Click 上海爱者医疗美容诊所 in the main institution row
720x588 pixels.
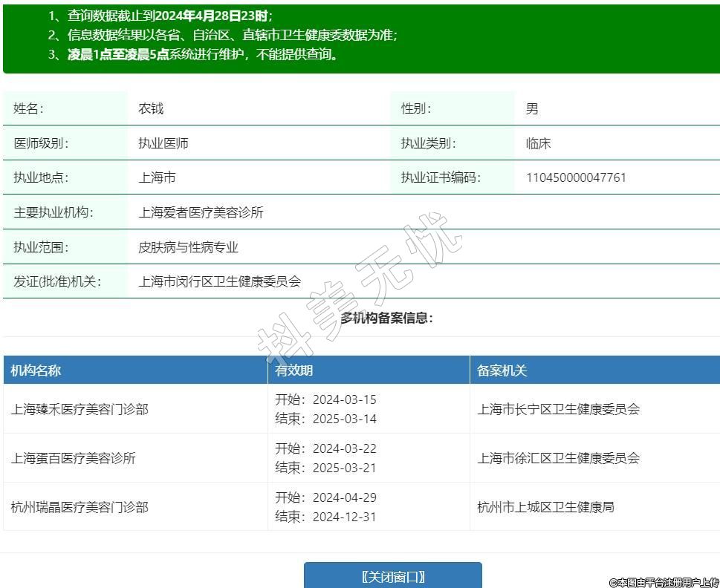coord(201,212)
